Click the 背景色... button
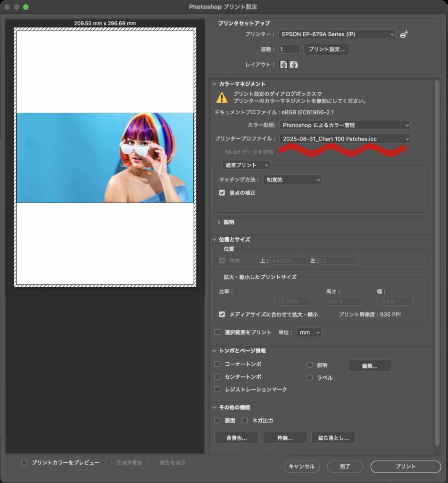448x483 pixels. pos(236,438)
